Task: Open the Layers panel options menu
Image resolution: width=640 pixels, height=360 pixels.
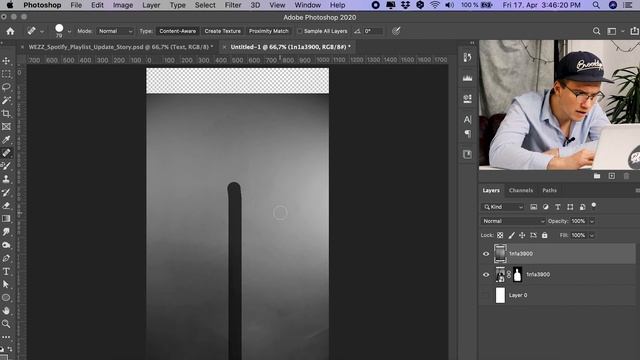Action: point(637,190)
